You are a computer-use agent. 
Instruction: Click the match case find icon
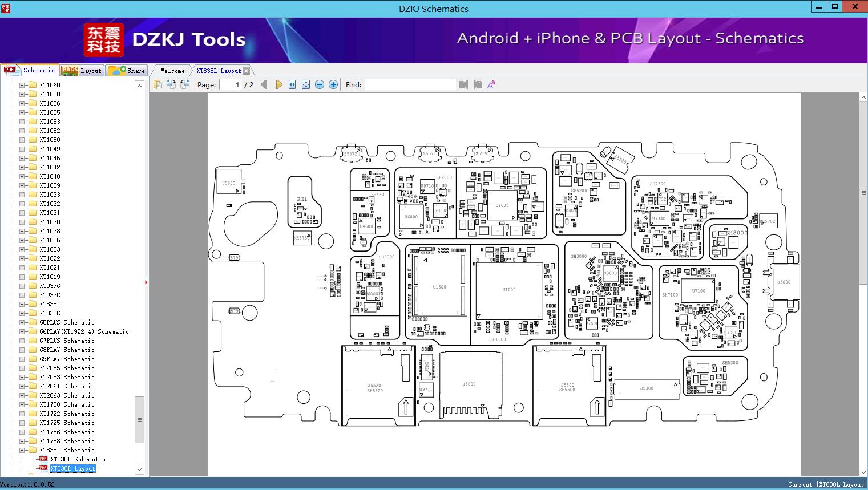(491, 84)
